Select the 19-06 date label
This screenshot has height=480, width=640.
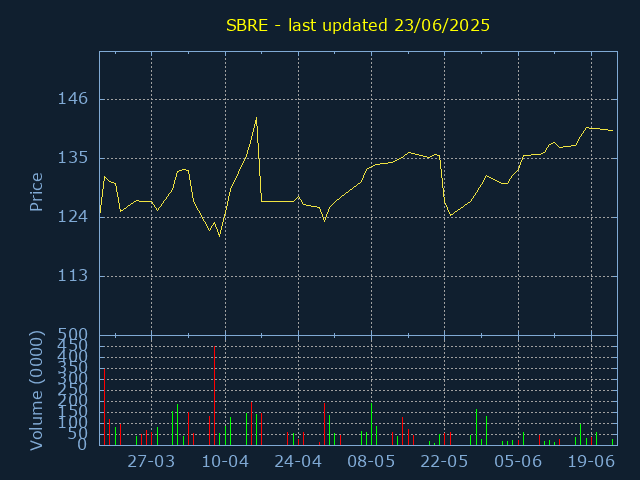tap(591, 462)
